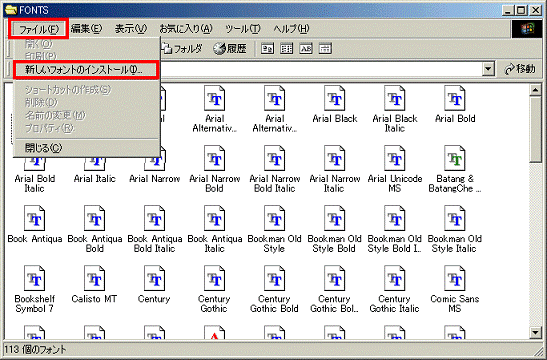547x360 pixels.
Task: Expand the address bar dropdown arrow
Action: pyautogui.click(x=489, y=69)
